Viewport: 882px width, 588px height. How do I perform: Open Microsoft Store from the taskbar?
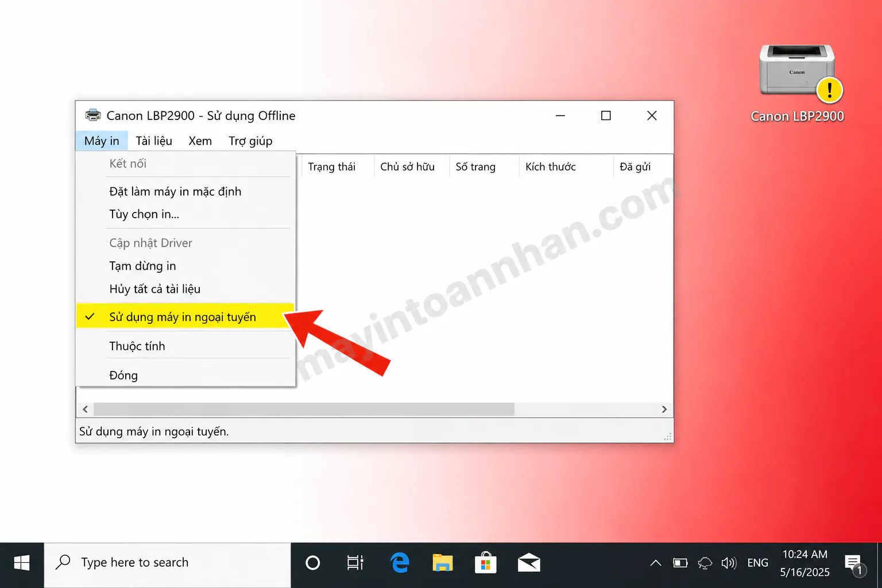486,563
